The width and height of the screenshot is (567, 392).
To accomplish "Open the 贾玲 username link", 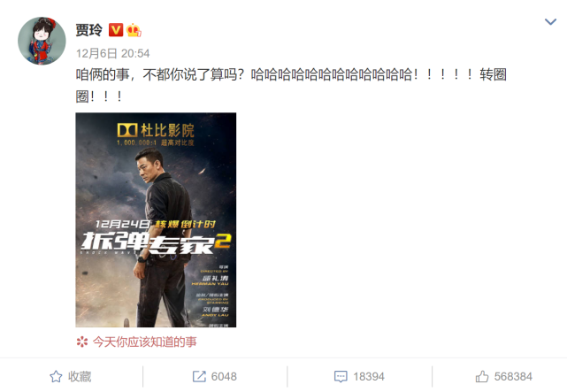I will pyautogui.click(x=89, y=30).
